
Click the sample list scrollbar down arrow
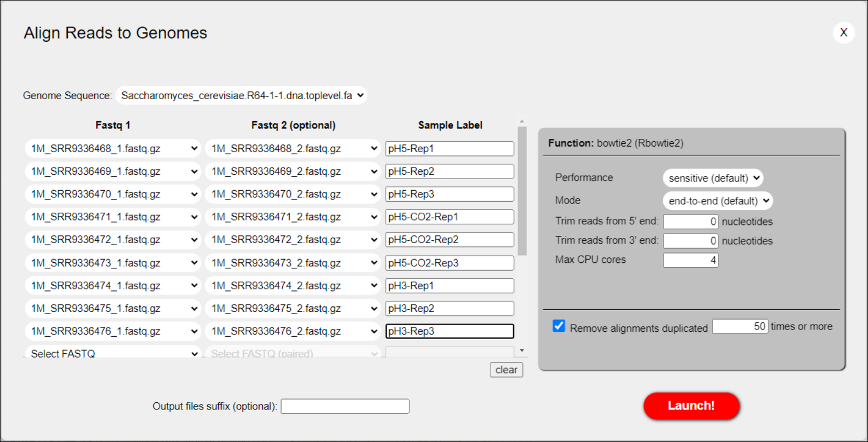tap(522, 351)
